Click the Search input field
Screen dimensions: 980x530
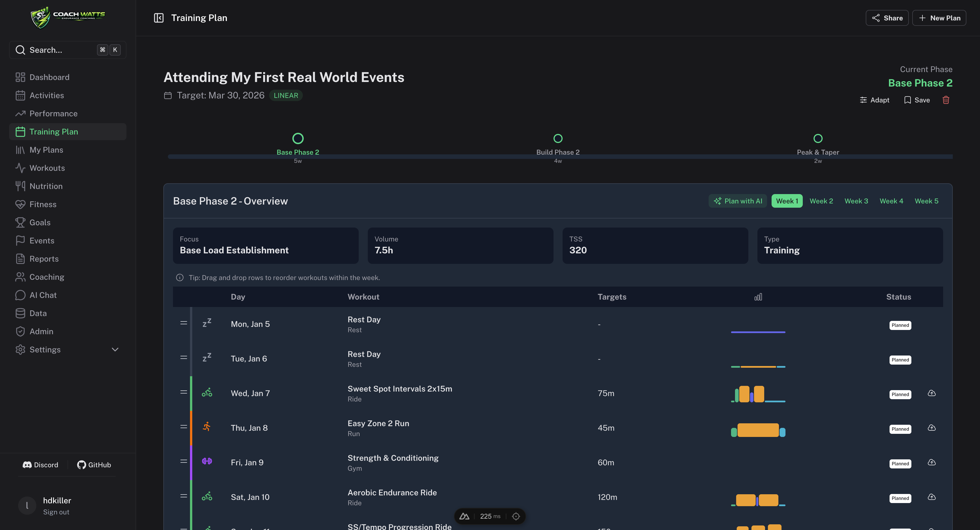68,50
